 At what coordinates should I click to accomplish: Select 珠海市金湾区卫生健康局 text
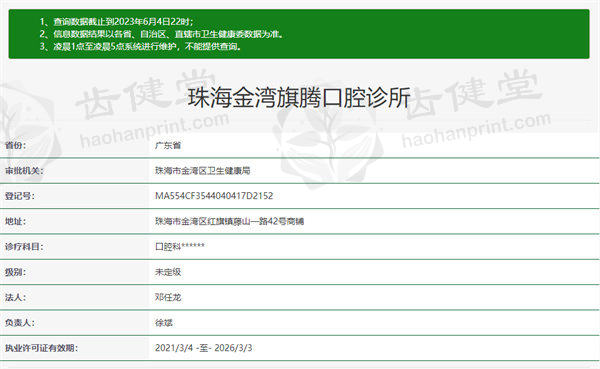point(202,171)
